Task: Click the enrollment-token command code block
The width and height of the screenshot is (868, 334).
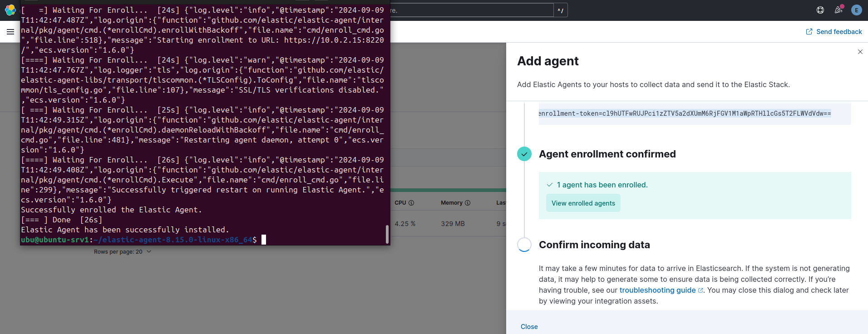Action: [695, 113]
